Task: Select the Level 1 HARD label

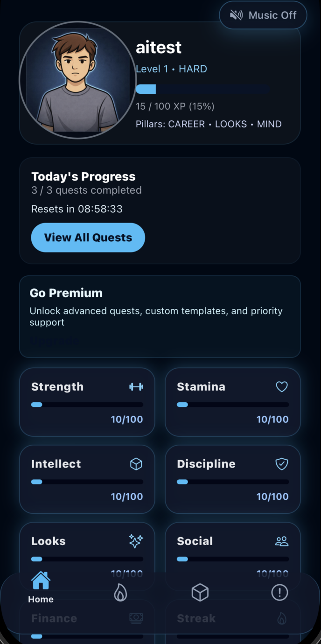Action: coord(171,69)
